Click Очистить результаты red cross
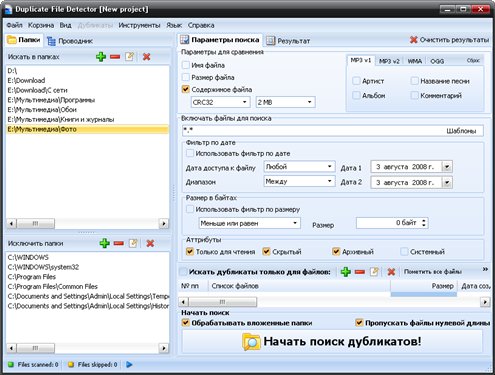Image resolution: width=495 pixels, height=375 pixels. pyautogui.click(x=414, y=40)
